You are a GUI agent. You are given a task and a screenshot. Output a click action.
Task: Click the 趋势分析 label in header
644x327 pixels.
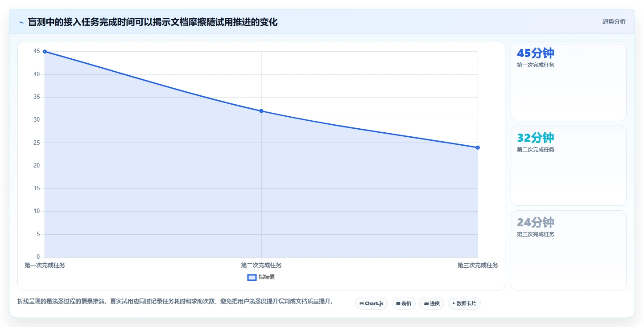[614, 21]
